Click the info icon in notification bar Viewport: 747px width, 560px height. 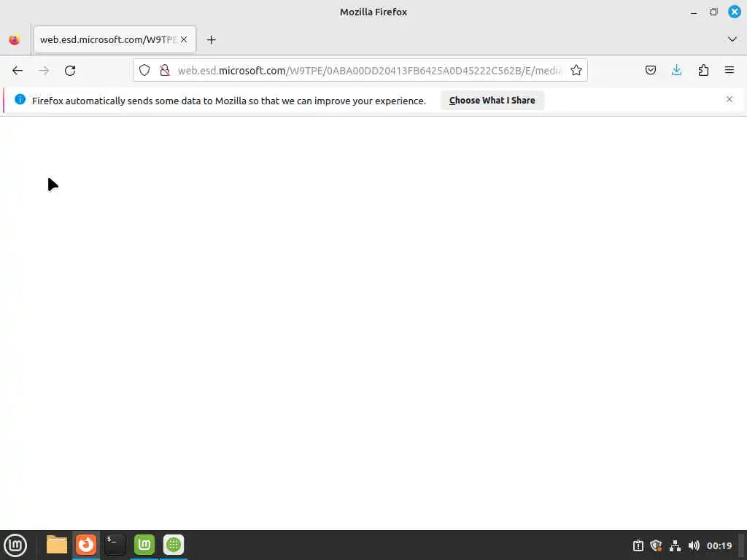[20, 99]
